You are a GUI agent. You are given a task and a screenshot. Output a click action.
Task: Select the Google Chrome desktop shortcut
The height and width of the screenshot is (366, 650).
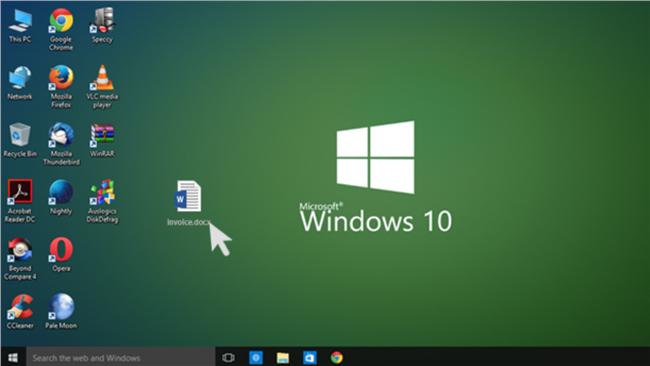61,29
